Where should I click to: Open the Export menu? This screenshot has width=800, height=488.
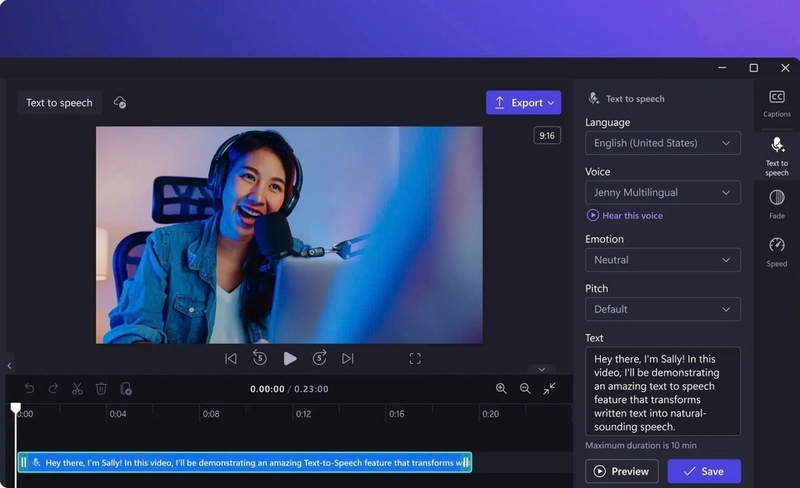point(523,103)
